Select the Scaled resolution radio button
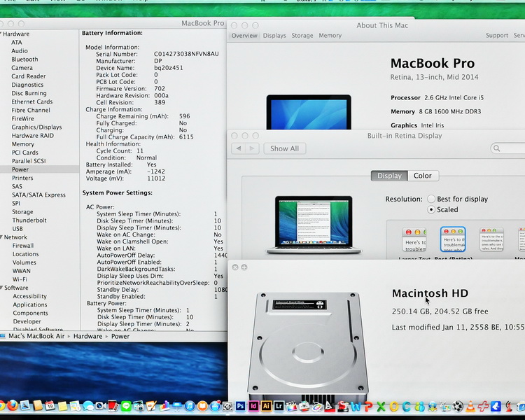Viewport: 525px width, 420px height. [x=431, y=210]
